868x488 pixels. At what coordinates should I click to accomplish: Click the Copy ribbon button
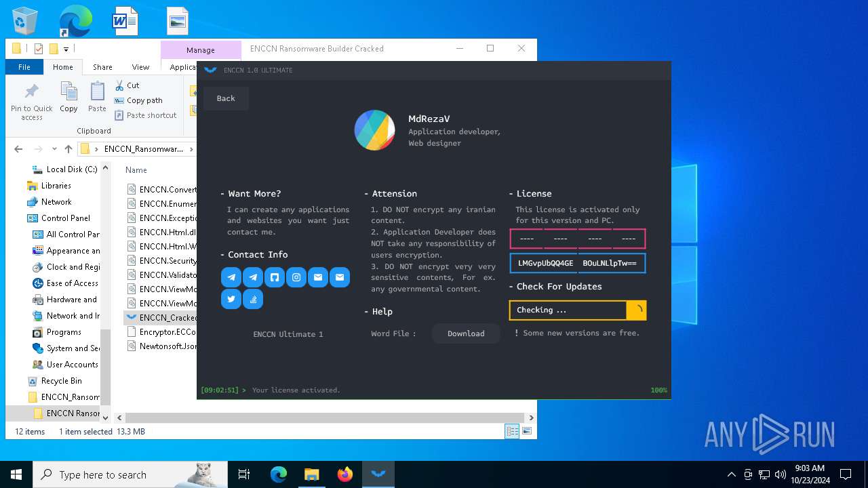coord(68,97)
